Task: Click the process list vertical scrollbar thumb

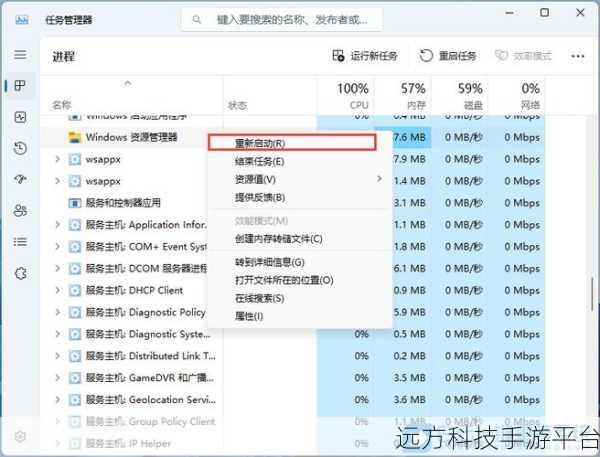Action: click(592, 294)
